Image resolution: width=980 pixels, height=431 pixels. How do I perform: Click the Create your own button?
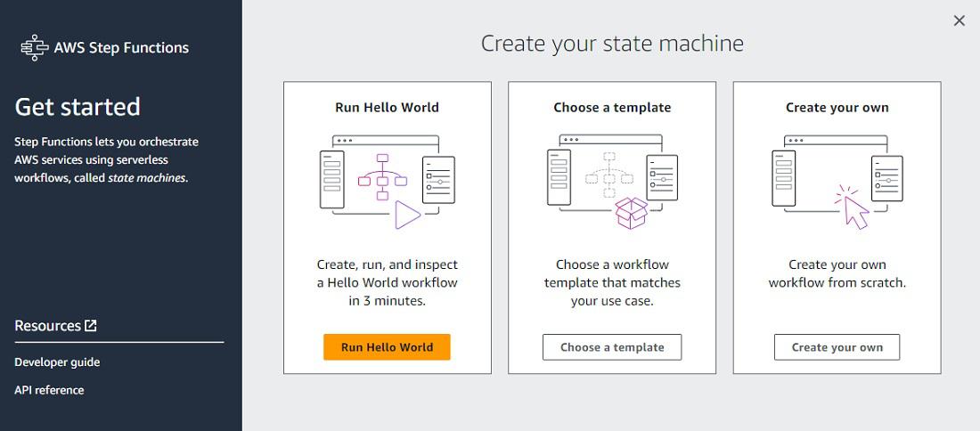837,347
